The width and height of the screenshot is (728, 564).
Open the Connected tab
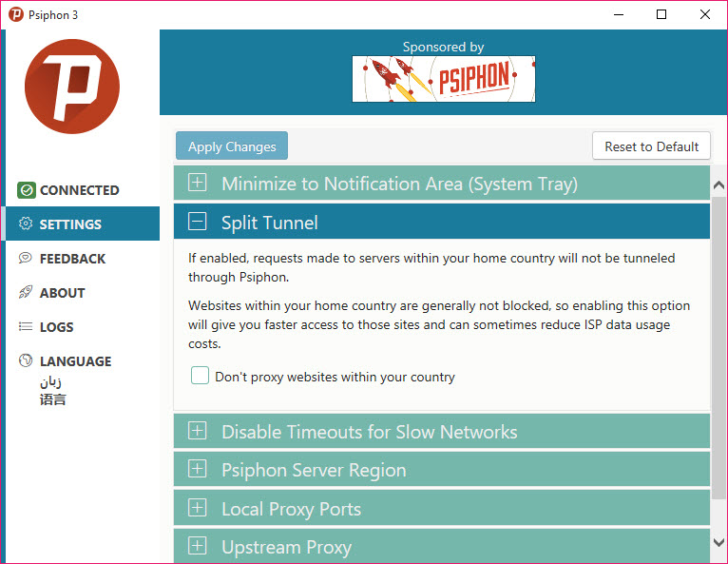pos(83,190)
